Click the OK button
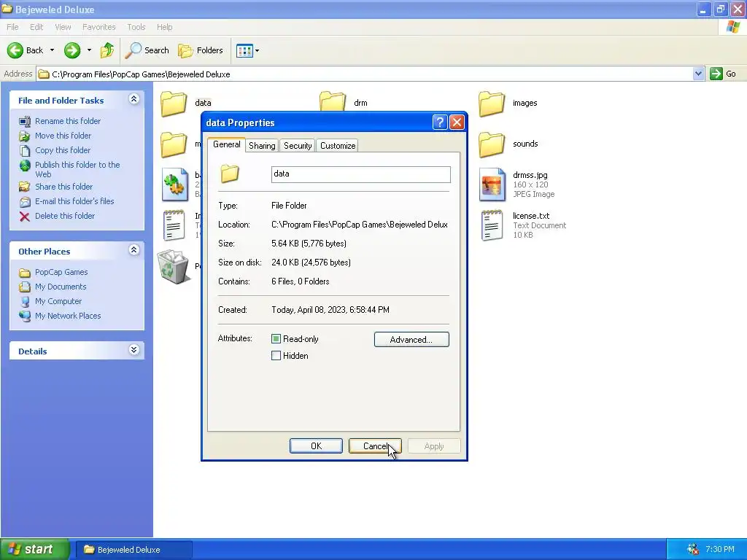747x560 pixels. (316, 446)
